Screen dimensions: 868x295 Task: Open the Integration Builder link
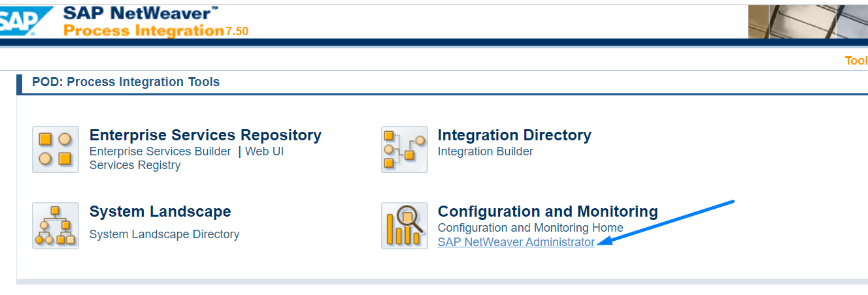point(486,151)
